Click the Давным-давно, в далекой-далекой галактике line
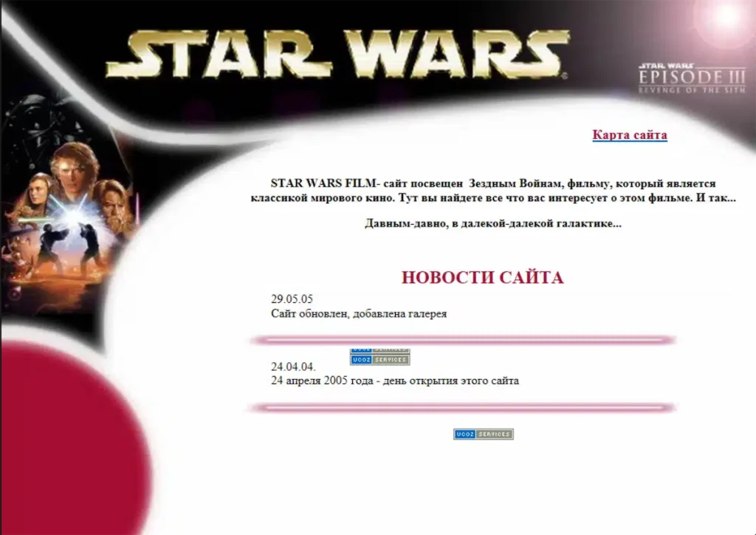Screen dimensions: 756x535 [x=492, y=223]
